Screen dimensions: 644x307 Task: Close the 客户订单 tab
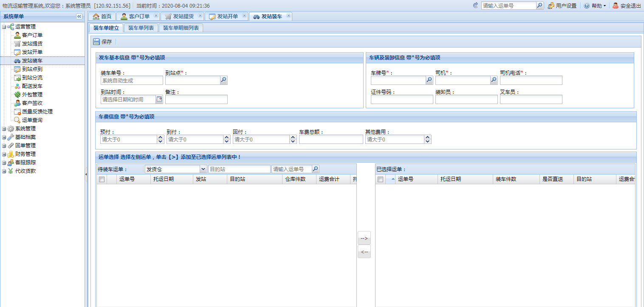(x=156, y=16)
